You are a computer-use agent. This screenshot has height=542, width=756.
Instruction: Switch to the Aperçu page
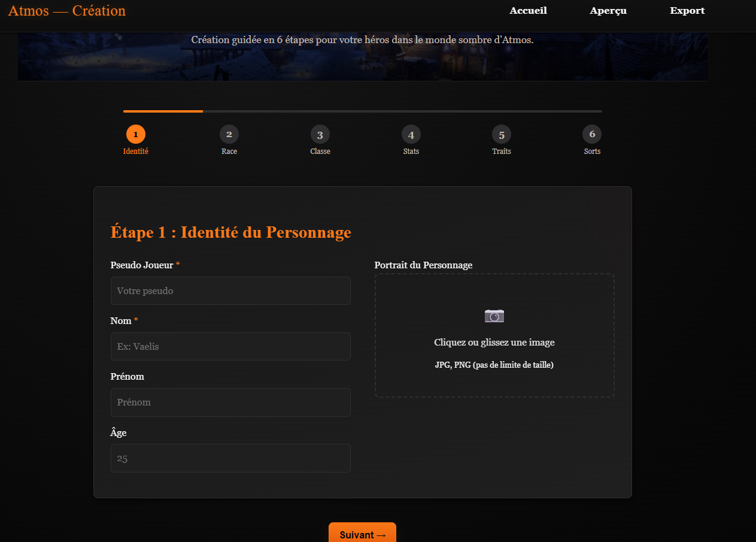608,11
